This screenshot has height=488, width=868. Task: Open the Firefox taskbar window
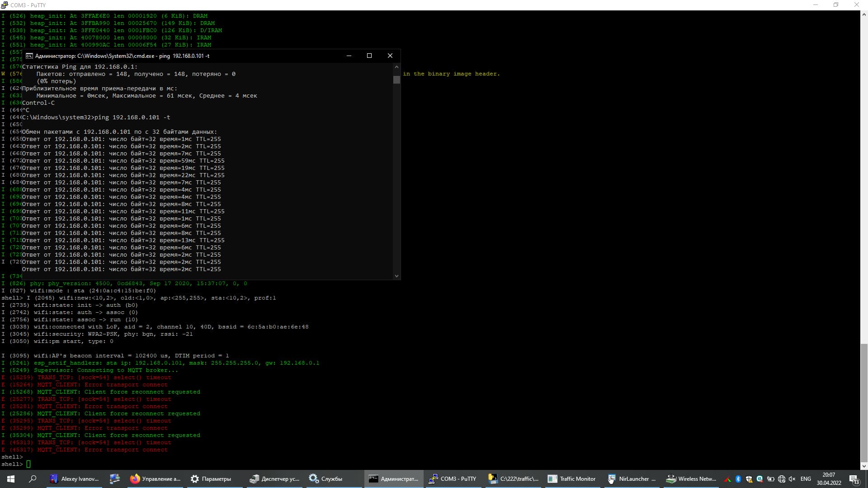pyautogui.click(x=155, y=479)
